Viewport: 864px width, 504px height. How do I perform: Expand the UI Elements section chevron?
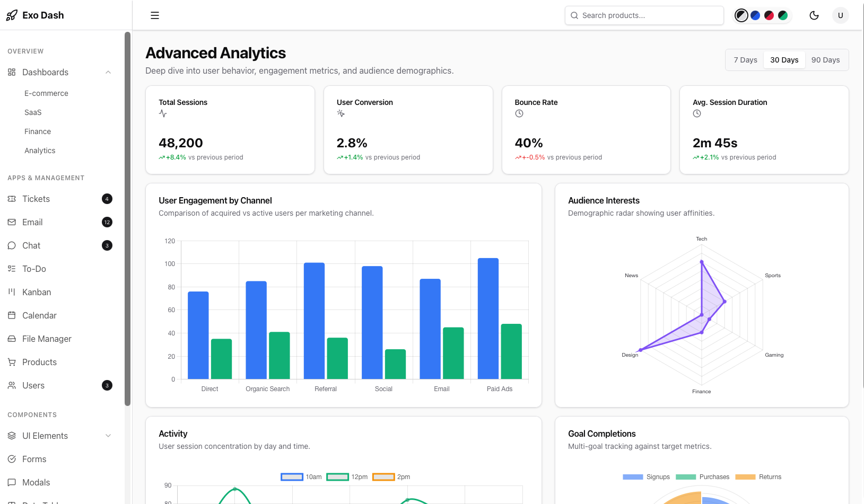(108, 436)
